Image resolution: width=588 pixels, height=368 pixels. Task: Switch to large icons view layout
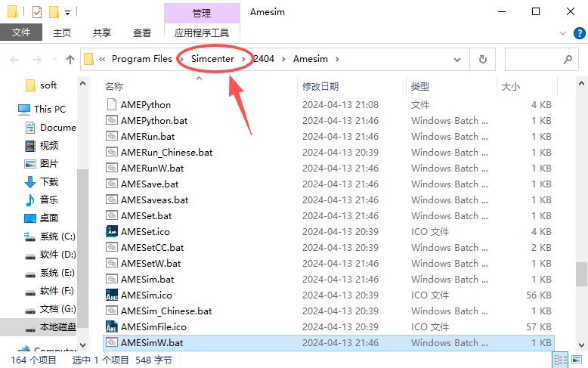point(576,360)
